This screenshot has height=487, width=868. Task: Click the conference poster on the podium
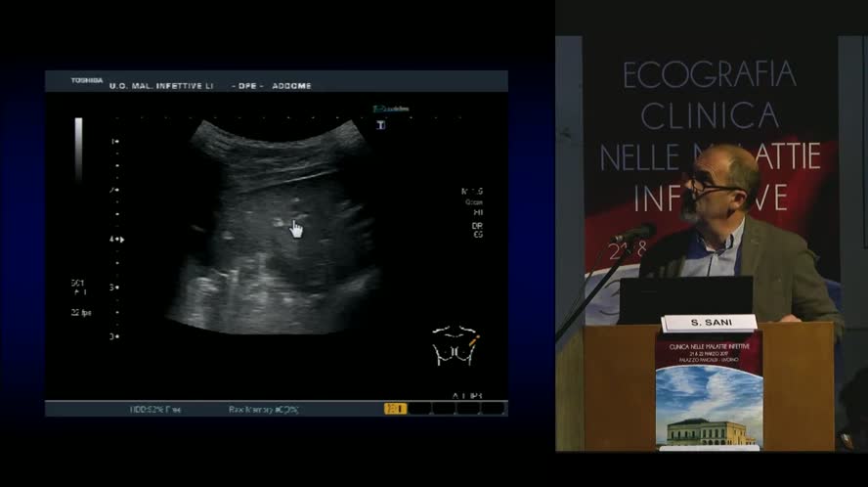[x=709, y=389]
